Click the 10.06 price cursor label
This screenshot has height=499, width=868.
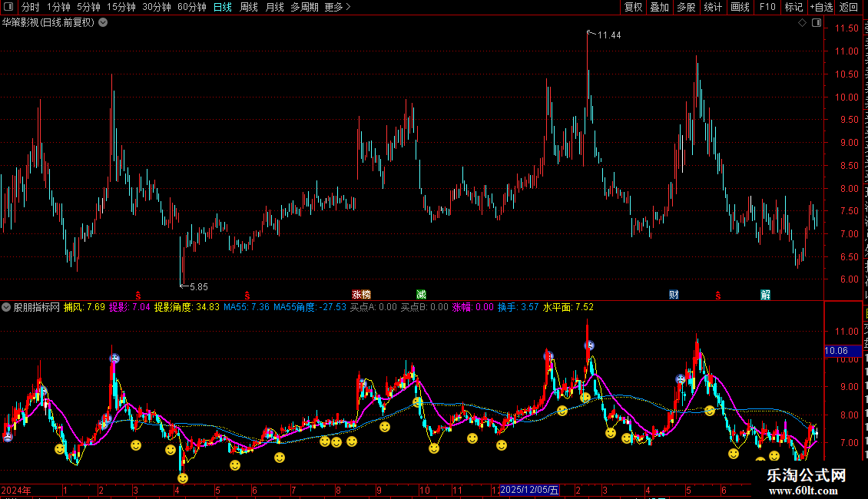click(x=843, y=351)
